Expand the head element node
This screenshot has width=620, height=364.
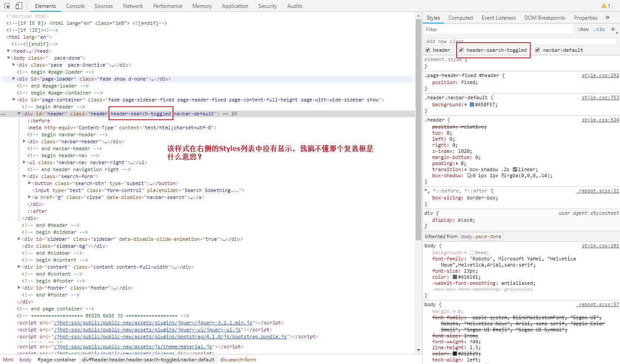[x=9, y=51]
